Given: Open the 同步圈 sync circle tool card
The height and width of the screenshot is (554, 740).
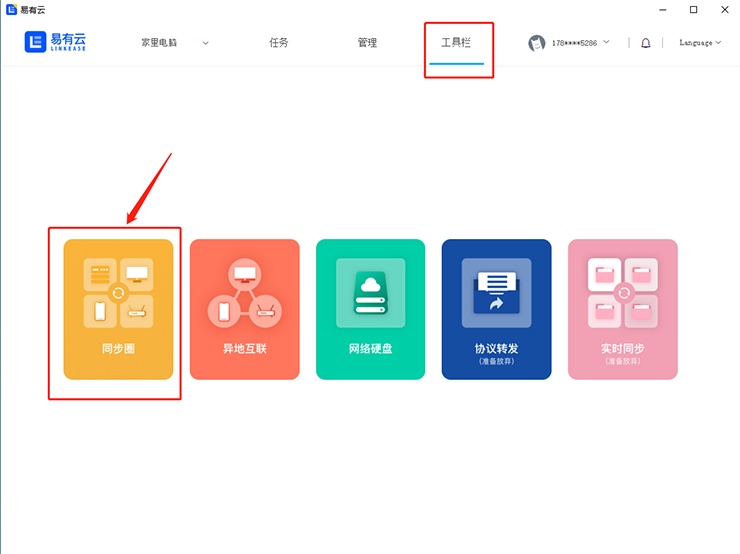Looking at the screenshot, I should pos(118,309).
